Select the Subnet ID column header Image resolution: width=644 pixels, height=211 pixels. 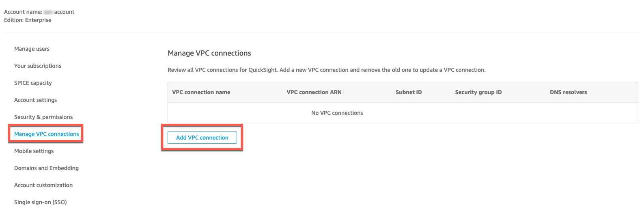click(x=409, y=92)
